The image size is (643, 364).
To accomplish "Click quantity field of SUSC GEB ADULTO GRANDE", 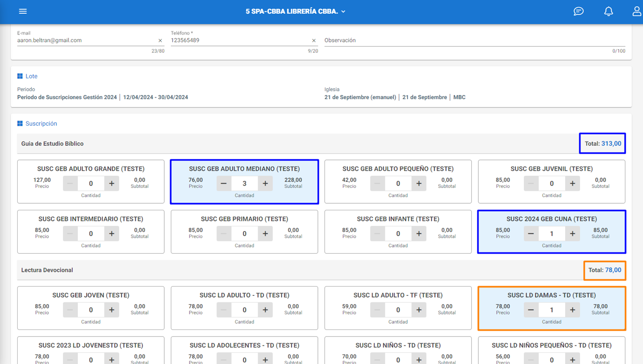I will [x=91, y=183].
